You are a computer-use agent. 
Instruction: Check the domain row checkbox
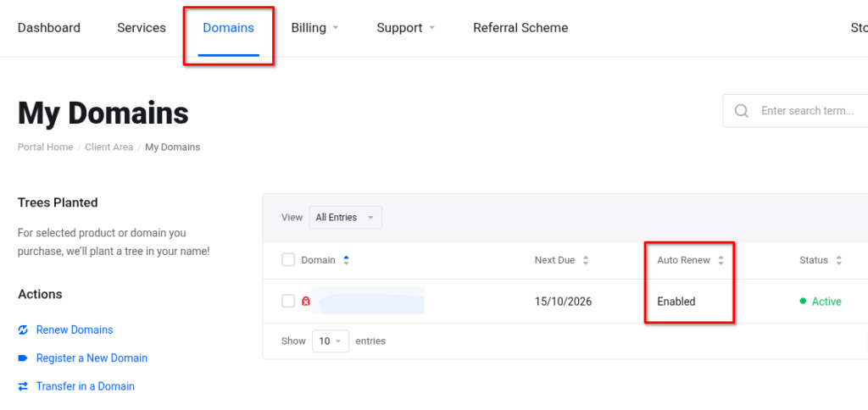288,301
